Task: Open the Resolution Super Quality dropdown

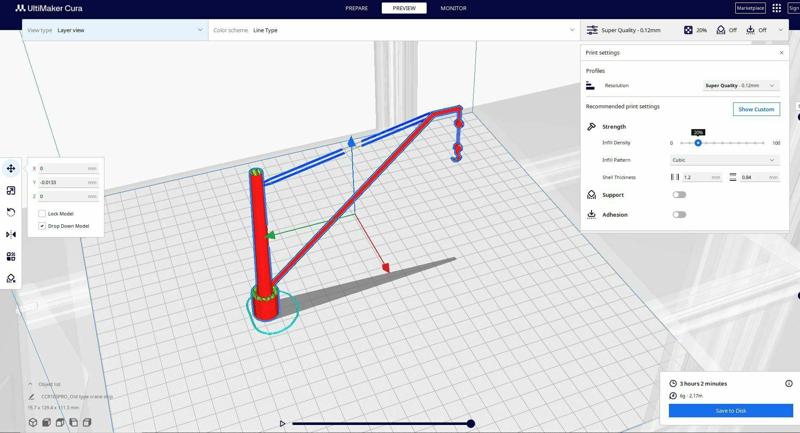Action: coord(740,86)
